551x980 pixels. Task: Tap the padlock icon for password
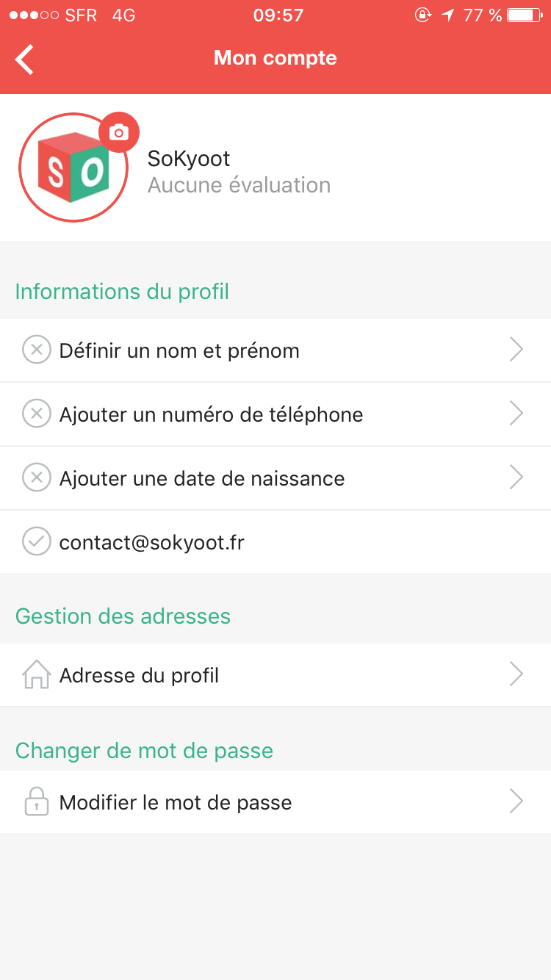(36, 802)
